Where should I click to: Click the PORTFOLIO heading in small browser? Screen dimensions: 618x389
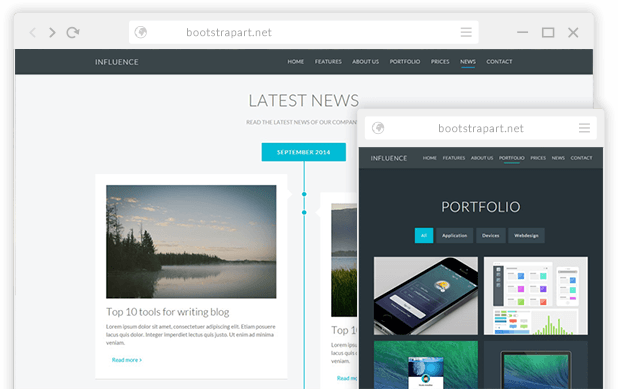click(481, 207)
